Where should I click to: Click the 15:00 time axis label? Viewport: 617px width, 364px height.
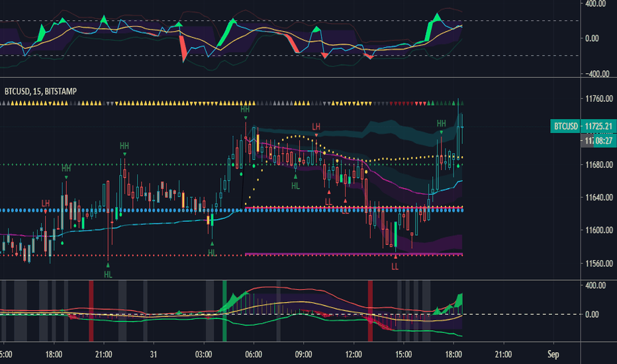(x=403, y=355)
